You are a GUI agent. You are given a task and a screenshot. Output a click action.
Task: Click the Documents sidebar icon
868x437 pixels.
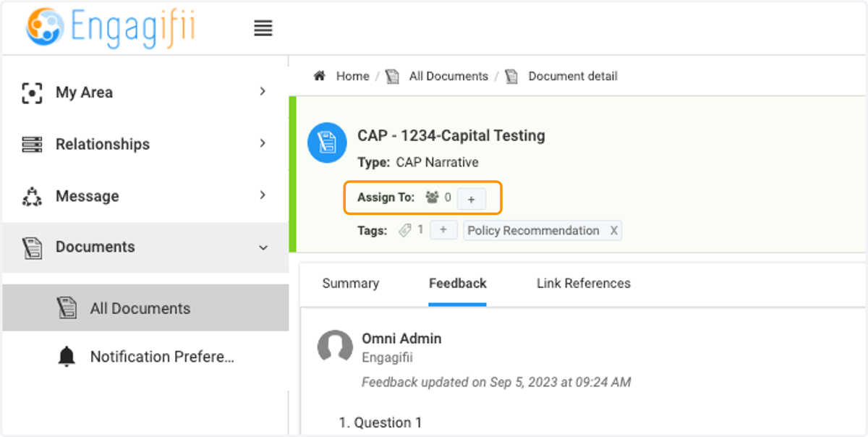(x=32, y=247)
